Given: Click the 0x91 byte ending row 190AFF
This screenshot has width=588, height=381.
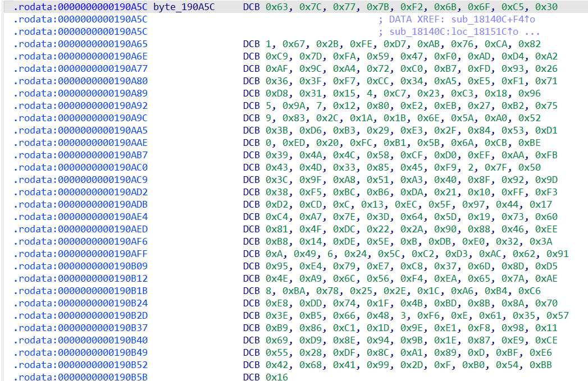Looking at the screenshot, I should tap(557, 254).
